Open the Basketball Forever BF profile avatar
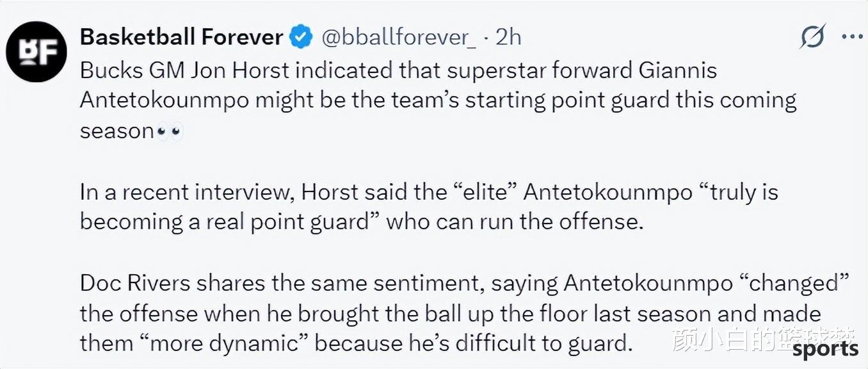 [36, 52]
